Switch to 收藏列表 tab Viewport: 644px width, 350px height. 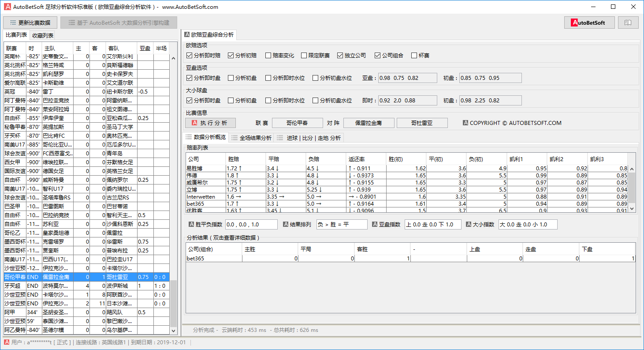[43, 35]
